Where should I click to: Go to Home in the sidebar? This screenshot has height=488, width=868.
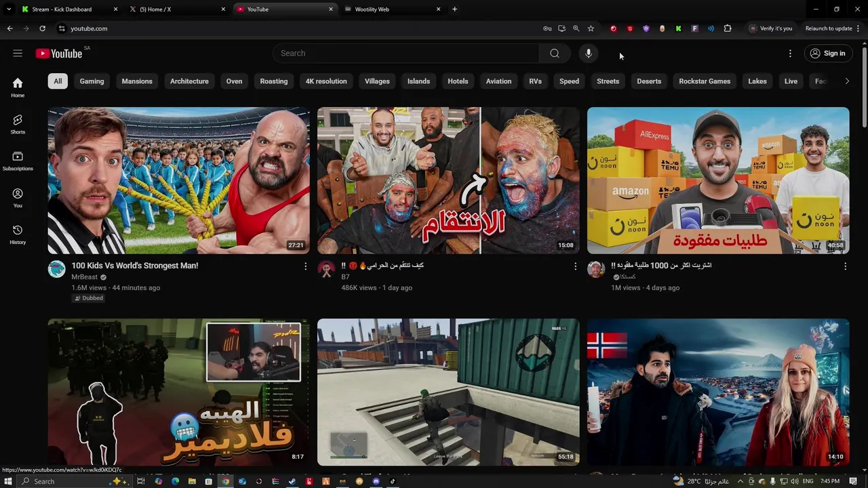(x=18, y=87)
